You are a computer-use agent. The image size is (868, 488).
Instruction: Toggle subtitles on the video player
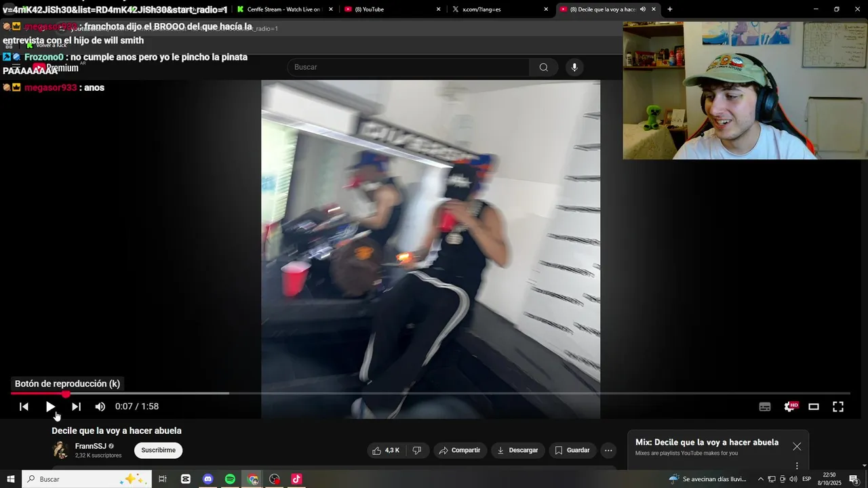click(x=765, y=407)
